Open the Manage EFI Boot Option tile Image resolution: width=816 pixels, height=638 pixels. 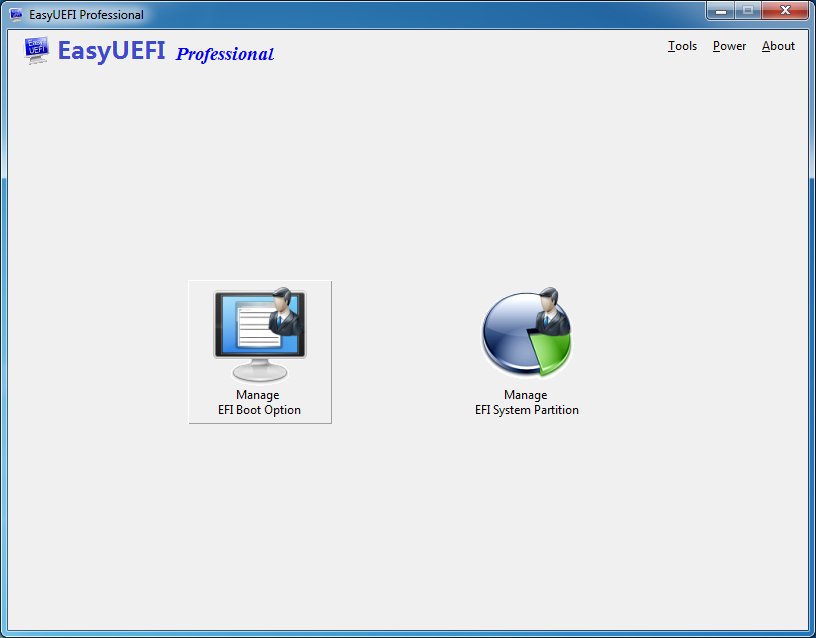coord(260,352)
